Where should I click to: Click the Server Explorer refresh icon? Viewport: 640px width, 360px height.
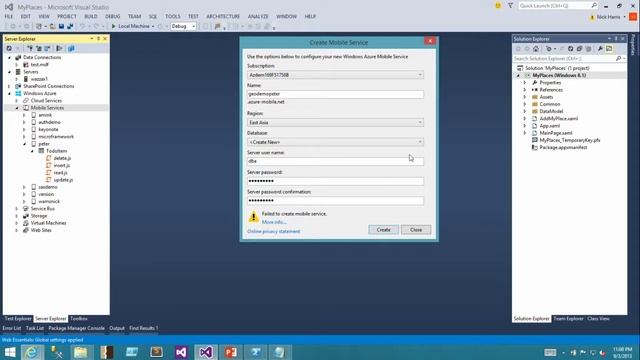pos(9,49)
